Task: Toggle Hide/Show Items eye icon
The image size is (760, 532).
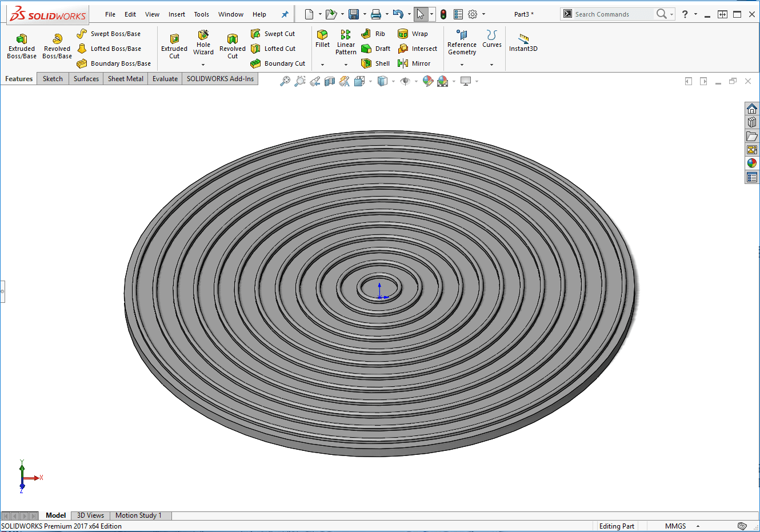Action: point(405,82)
